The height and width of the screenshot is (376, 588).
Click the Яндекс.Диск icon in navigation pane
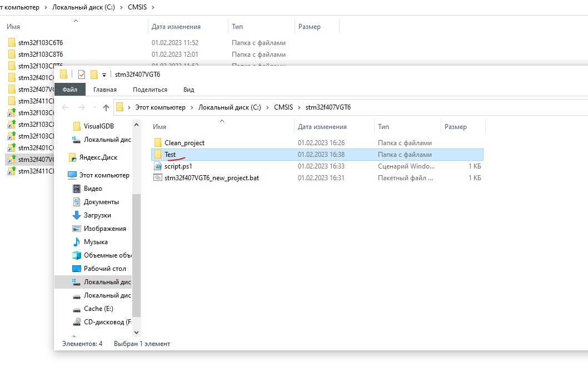tap(72, 157)
